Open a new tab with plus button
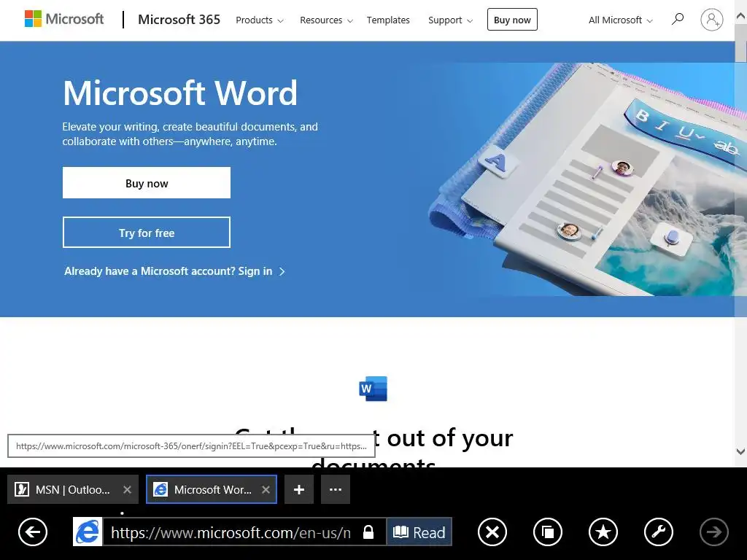 [x=299, y=489]
